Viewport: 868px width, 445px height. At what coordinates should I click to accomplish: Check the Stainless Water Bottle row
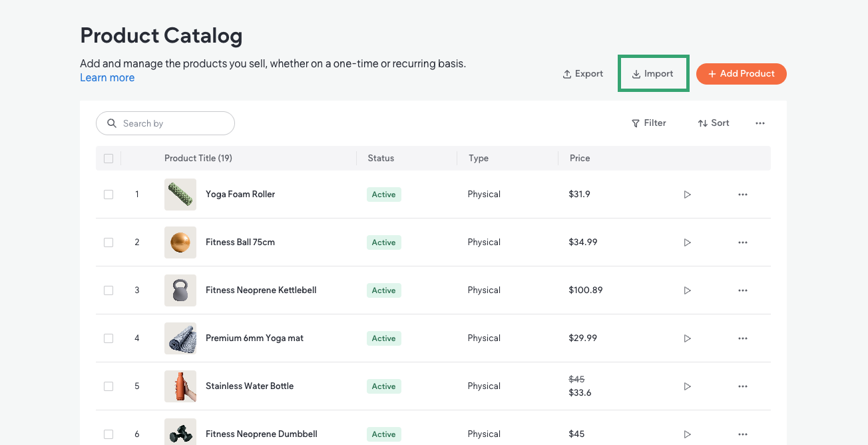click(108, 386)
